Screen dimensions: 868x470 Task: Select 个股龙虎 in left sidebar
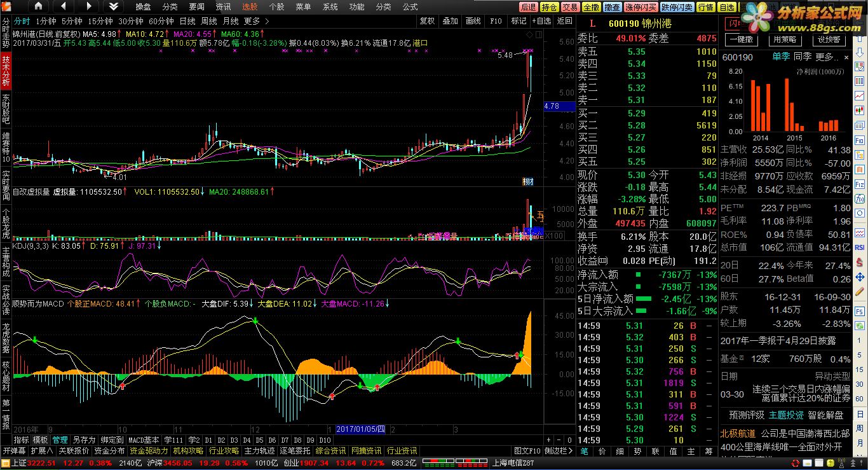[x=6, y=223]
